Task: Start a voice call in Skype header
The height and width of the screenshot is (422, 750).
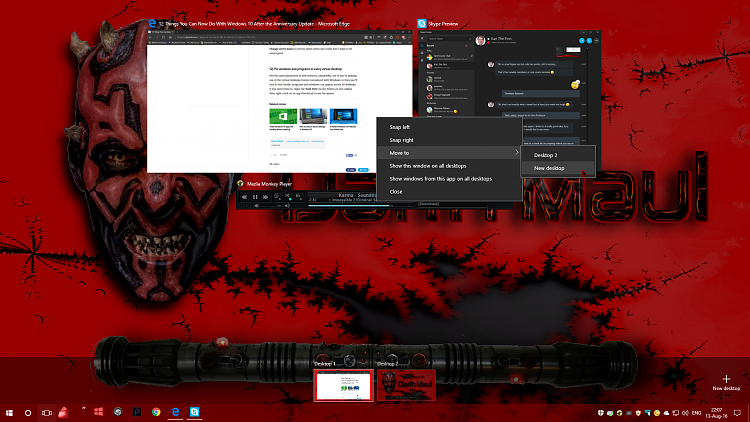Action: pos(589,41)
